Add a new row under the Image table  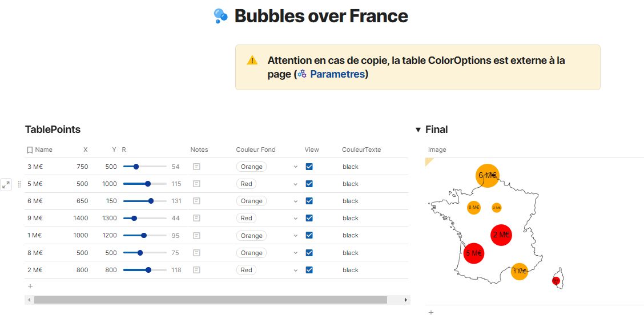click(x=431, y=313)
